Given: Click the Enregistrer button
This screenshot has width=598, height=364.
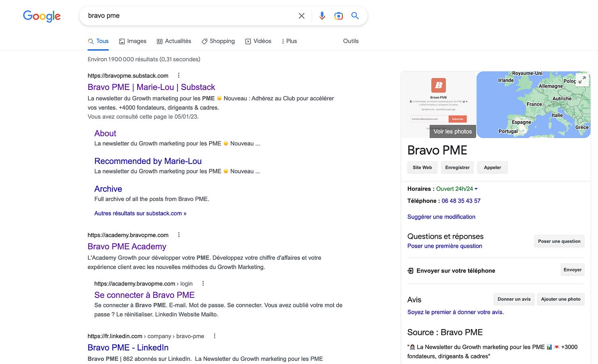Looking at the screenshot, I should (458, 167).
